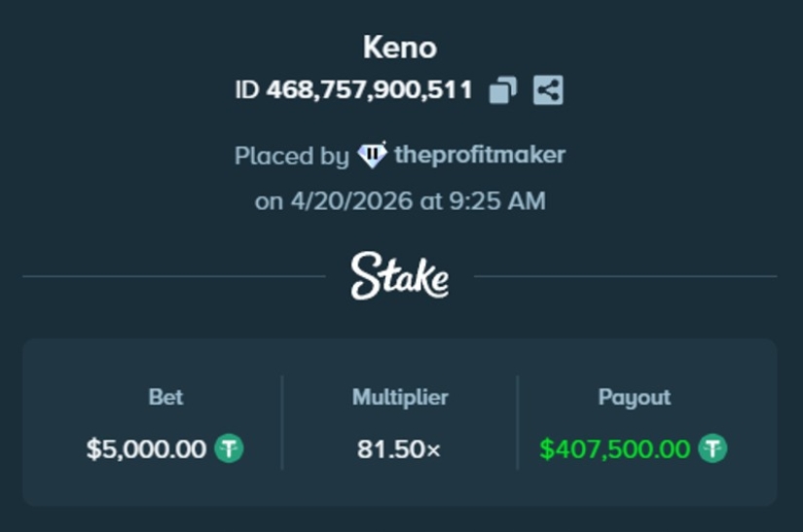Viewport: 803px width, 532px height.
Task: Copy the bet ID using the copy icon
Action: tap(502, 90)
